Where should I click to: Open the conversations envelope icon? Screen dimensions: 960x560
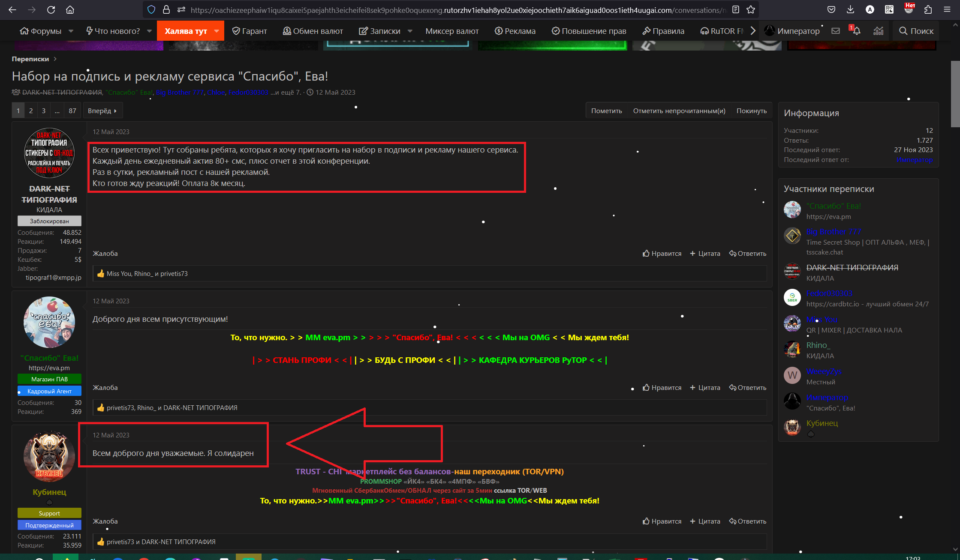835,31
